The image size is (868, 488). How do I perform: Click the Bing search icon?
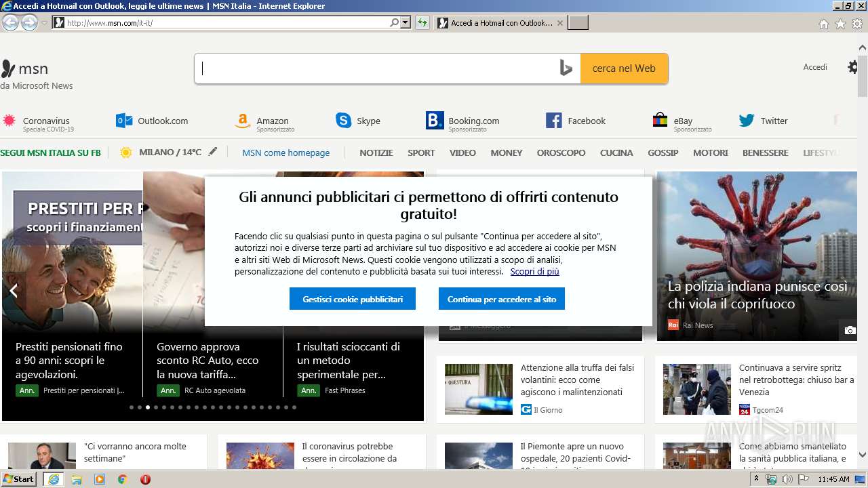point(566,68)
